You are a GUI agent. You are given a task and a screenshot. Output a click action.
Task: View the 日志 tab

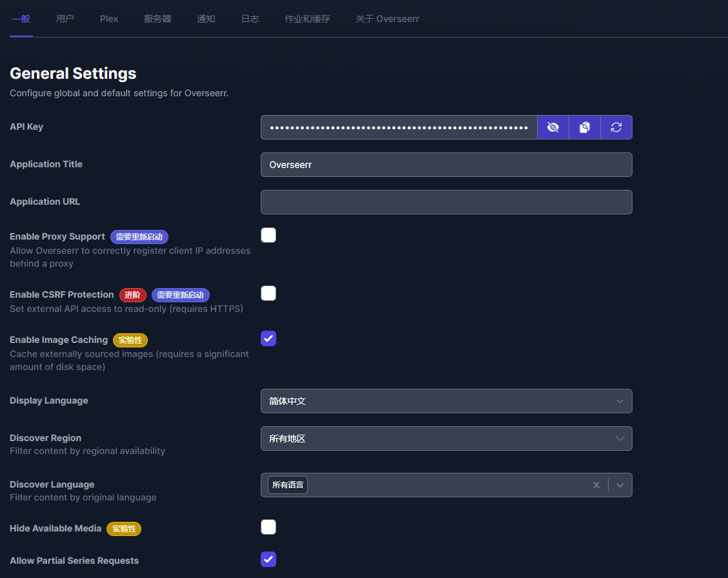point(250,19)
